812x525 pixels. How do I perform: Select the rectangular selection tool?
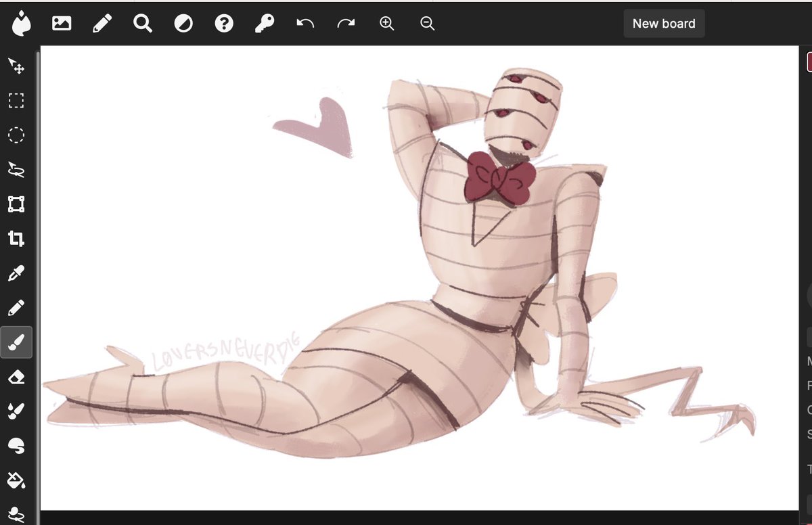16,101
